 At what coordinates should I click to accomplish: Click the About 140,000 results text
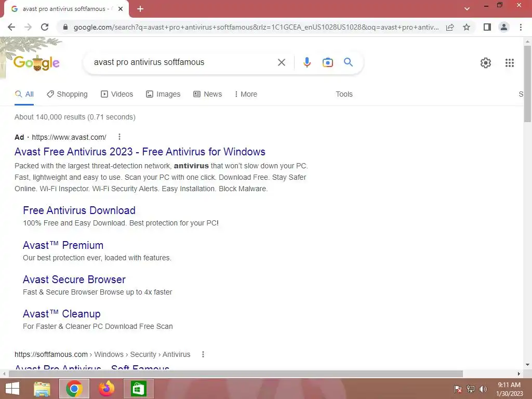point(75,117)
